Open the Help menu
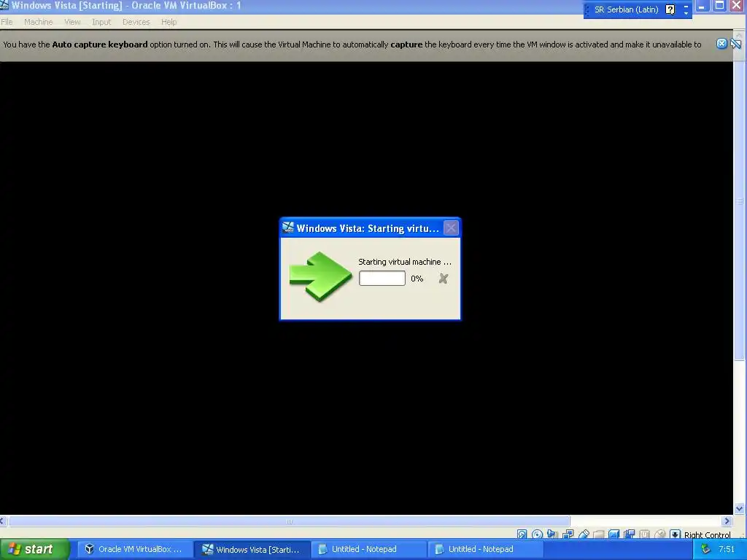Image resolution: width=747 pixels, height=560 pixels. pos(169,22)
